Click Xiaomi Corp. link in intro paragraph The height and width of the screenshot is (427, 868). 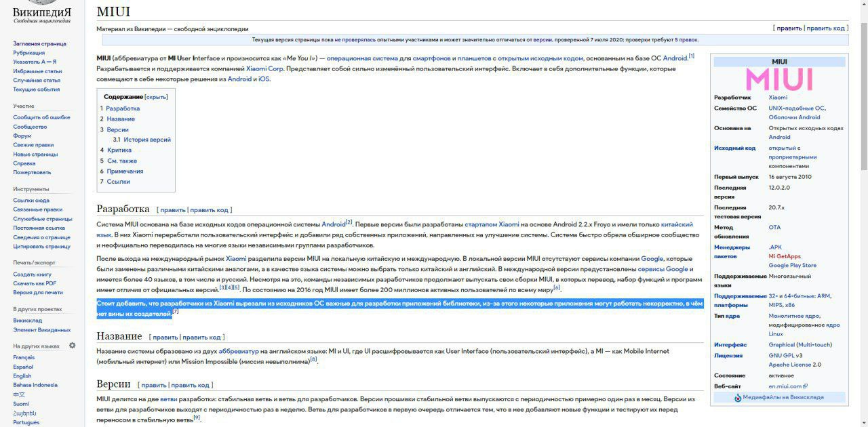(264, 68)
